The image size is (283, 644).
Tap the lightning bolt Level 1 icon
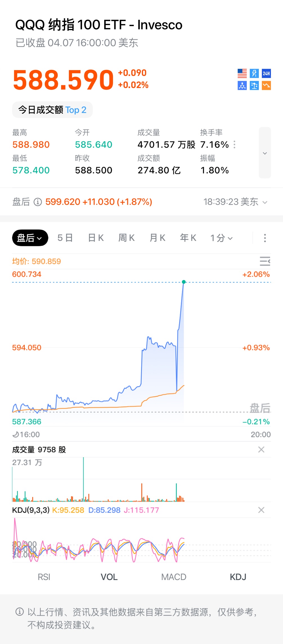click(x=254, y=74)
